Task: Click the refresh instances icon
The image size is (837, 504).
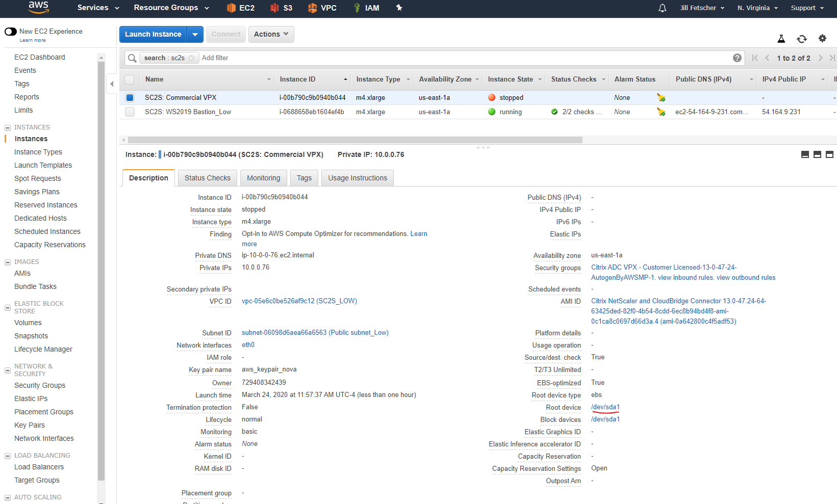Action: click(x=802, y=39)
